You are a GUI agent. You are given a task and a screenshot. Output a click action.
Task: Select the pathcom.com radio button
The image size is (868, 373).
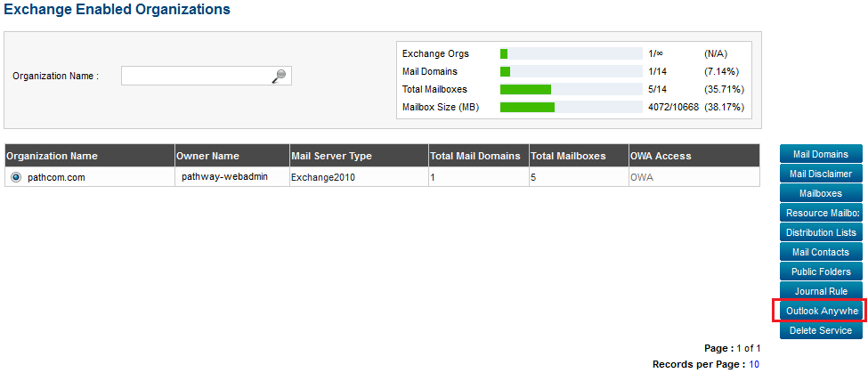(16, 177)
